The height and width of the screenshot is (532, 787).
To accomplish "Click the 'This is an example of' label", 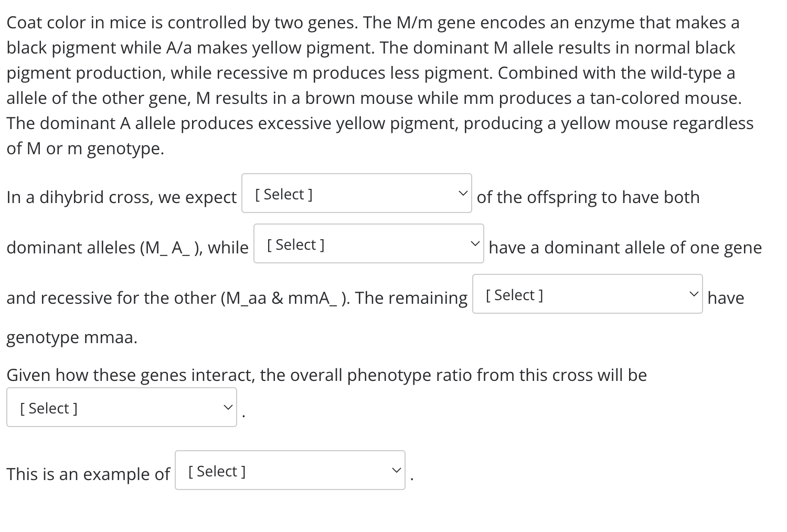I will pos(88,474).
